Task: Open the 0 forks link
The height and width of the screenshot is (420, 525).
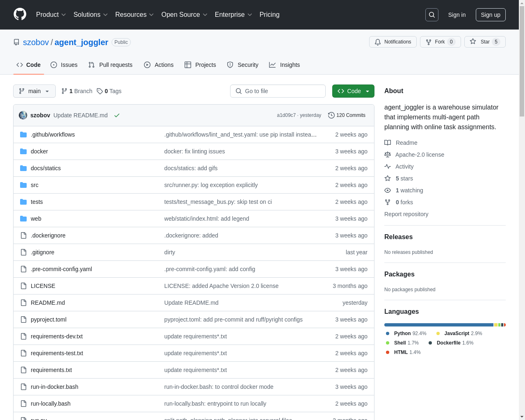Action: 399,202
